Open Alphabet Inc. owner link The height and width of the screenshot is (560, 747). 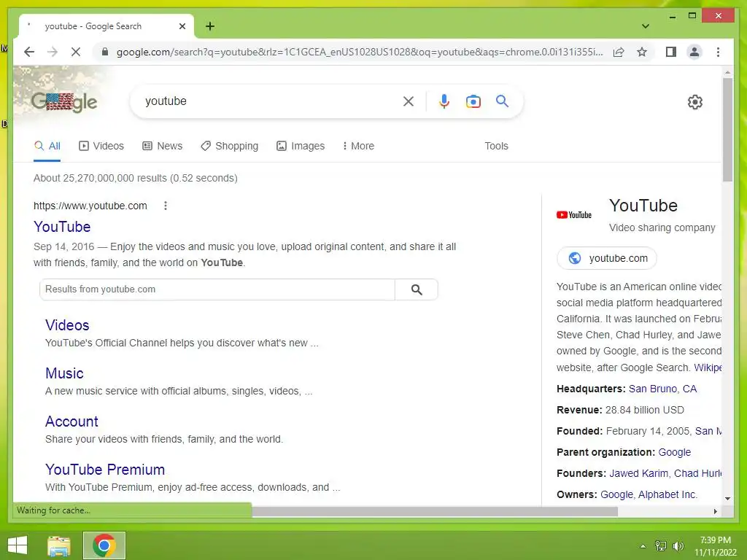coord(667,494)
